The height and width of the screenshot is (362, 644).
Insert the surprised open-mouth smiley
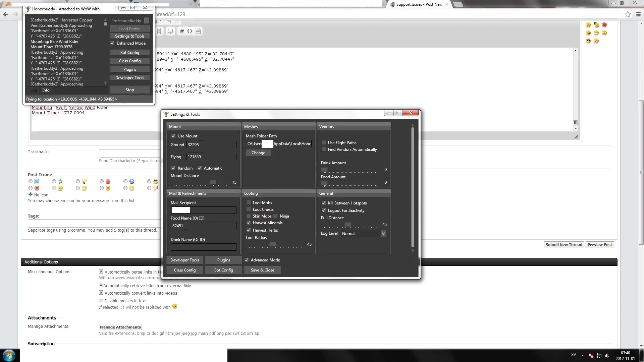pos(596,41)
